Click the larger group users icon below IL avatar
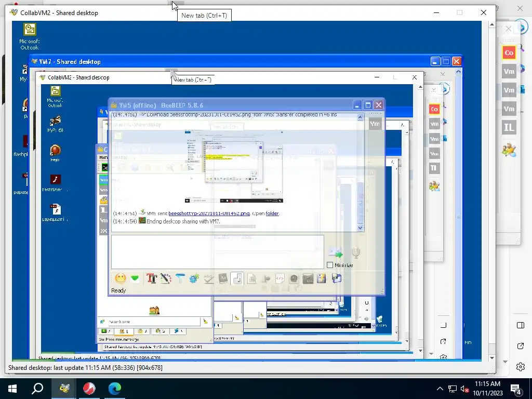The height and width of the screenshot is (399, 532). (509, 150)
